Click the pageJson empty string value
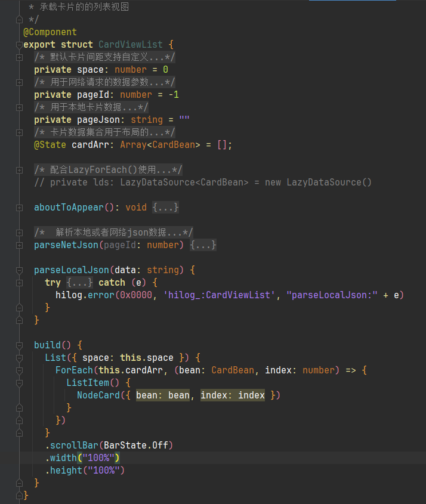The width and height of the screenshot is (426, 504). [x=184, y=119]
